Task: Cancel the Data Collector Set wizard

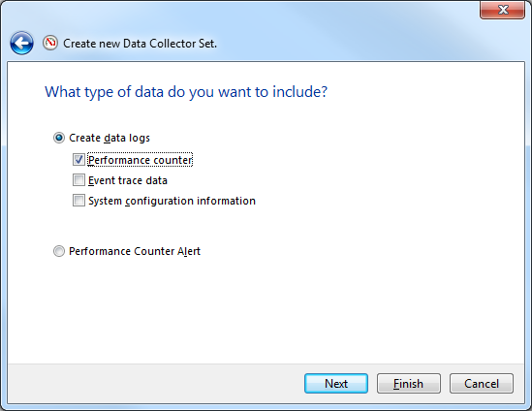Action: pyautogui.click(x=482, y=384)
